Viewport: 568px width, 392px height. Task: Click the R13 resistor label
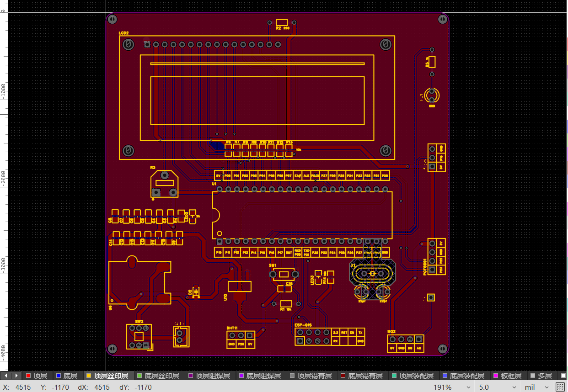(289, 142)
